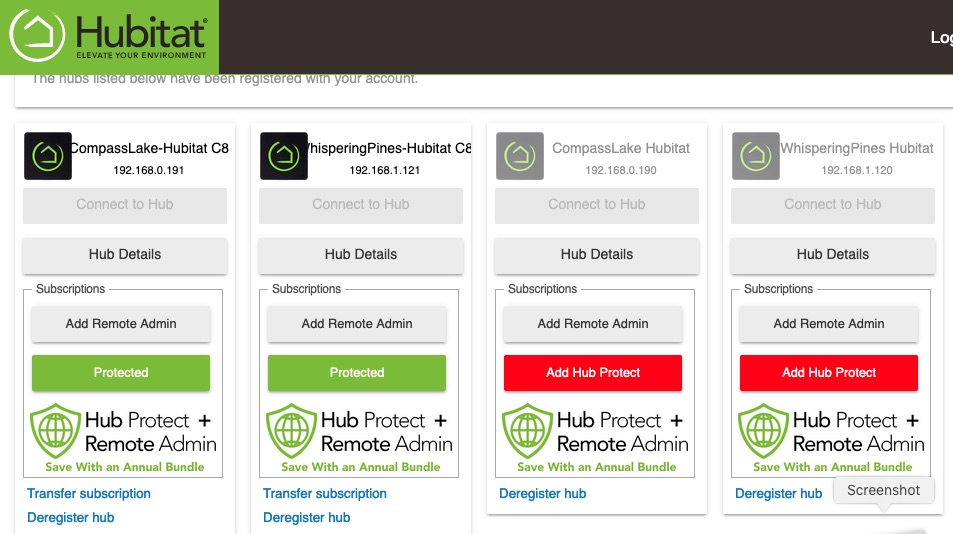Deregister hub WhisperingPines-Hubitat C8

pyautogui.click(x=306, y=518)
